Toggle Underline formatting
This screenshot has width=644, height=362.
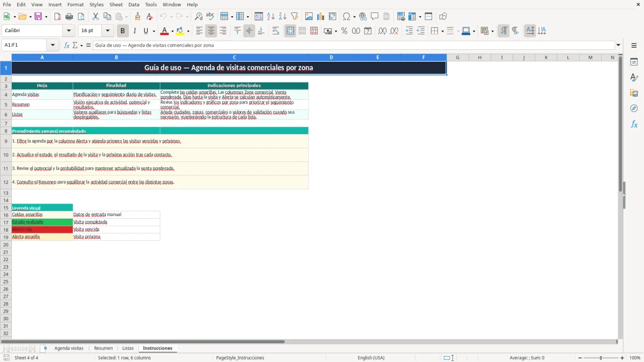tap(145, 31)
